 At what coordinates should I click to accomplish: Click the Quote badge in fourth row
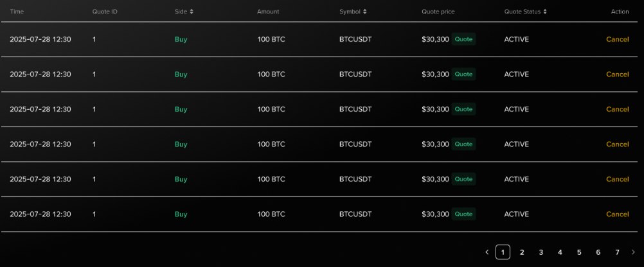point(463,144)
